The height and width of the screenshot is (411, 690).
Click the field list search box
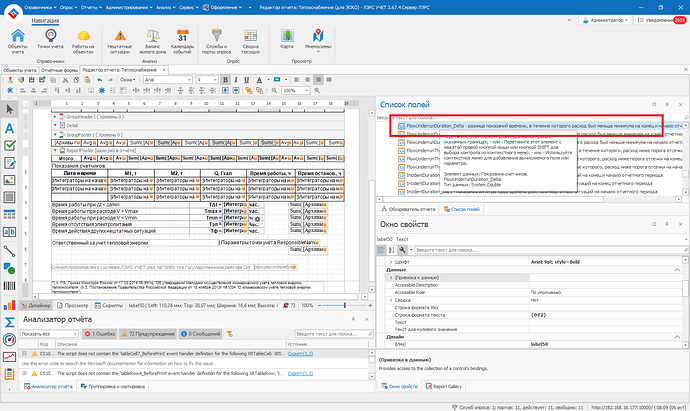pyautogui.click(x=532, y=117)
